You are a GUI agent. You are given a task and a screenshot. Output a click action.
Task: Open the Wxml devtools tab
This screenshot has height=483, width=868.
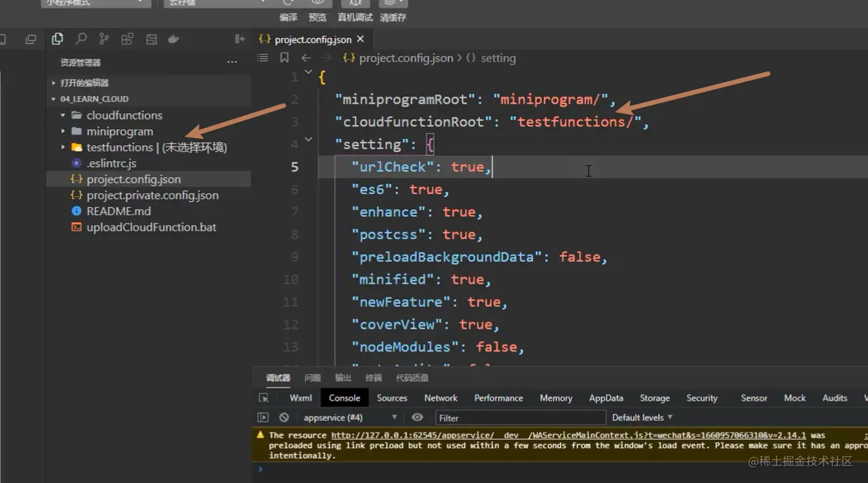pos(301,398)
